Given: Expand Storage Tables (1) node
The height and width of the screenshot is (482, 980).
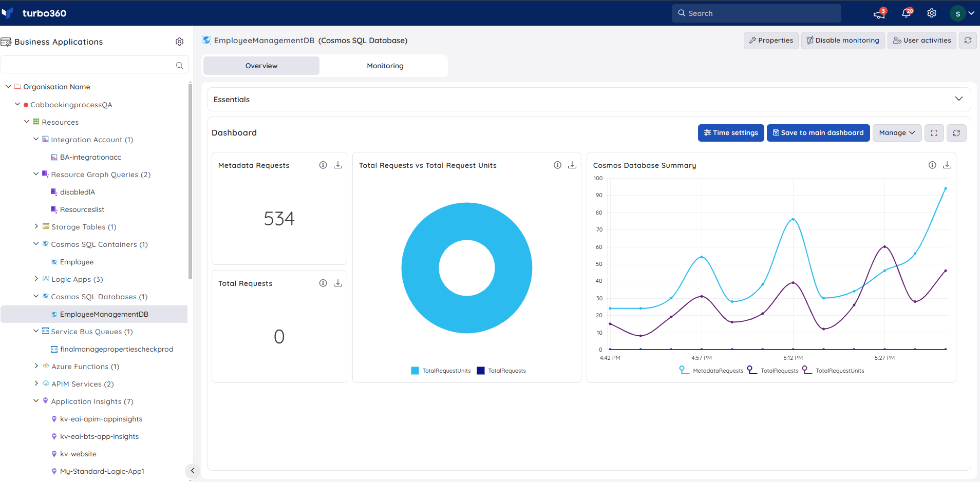Looking at the screenshot, I should pos(36,226).
